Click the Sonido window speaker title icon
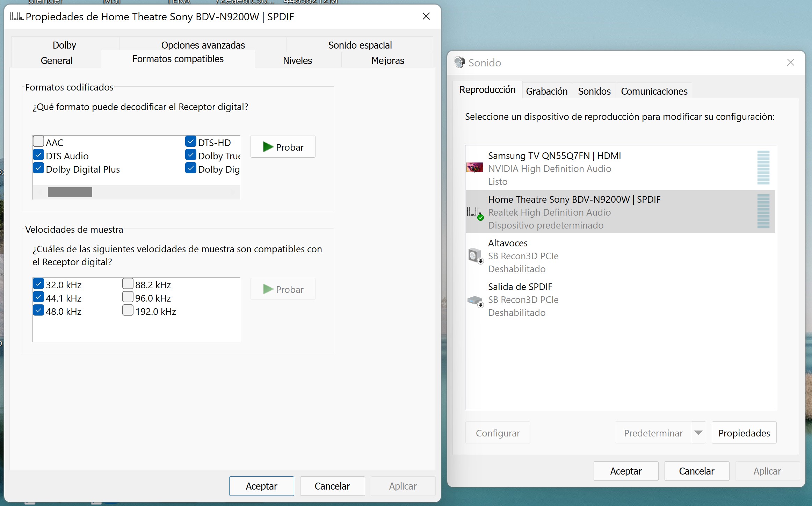This screenshot has height=506, width=812. [459, 63]
